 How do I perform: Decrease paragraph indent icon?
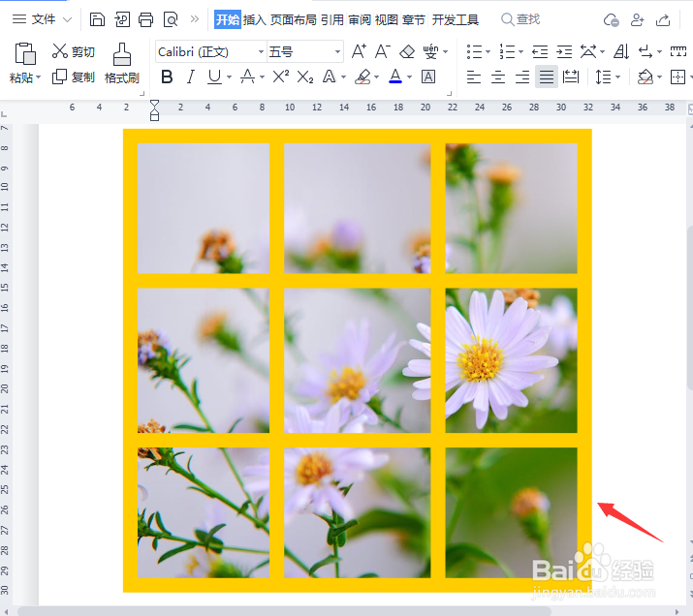[540, 52]
